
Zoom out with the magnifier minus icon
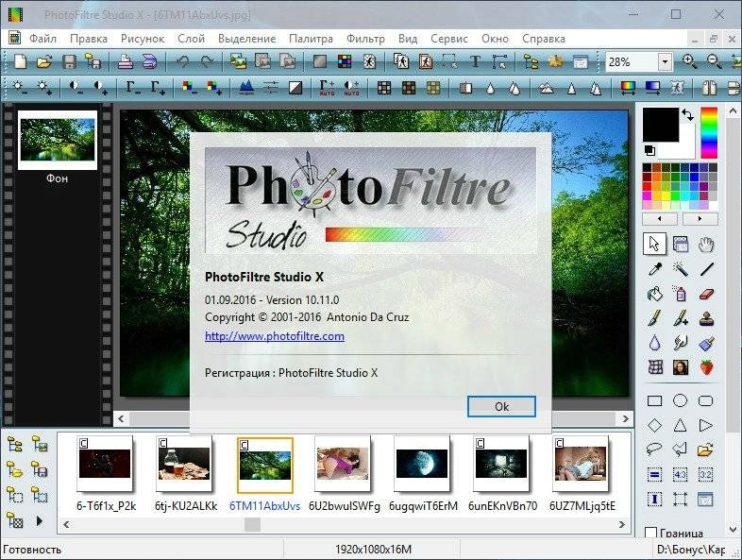pyautogui.click(x=714, y=62)
